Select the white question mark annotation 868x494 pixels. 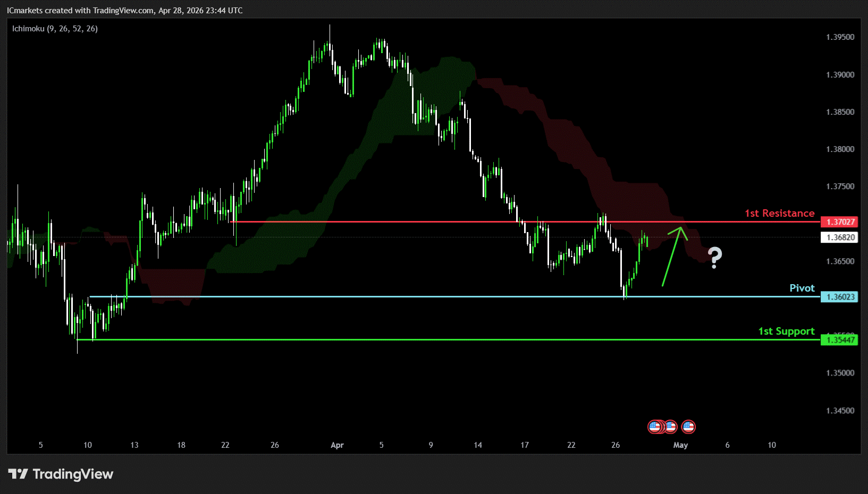[715, 258]
